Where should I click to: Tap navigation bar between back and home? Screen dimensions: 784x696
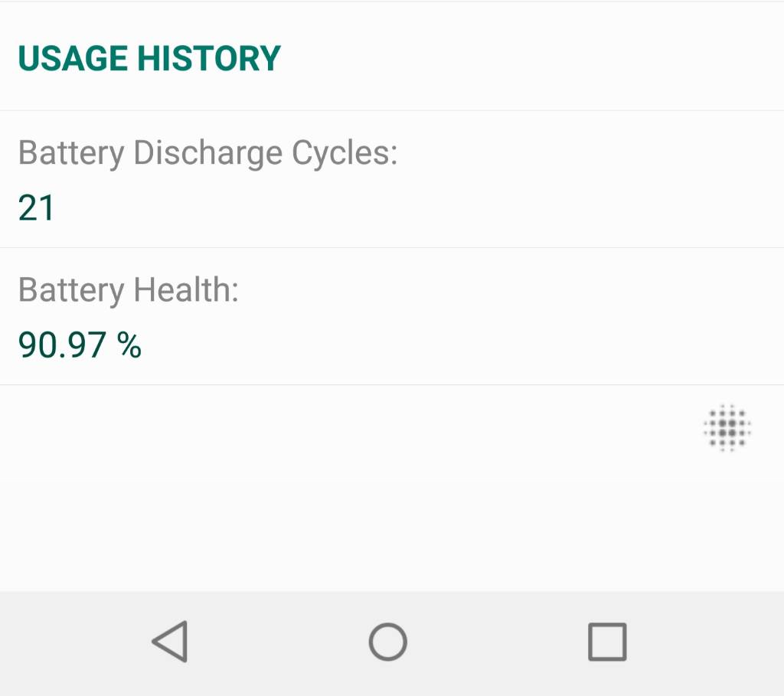279,642
